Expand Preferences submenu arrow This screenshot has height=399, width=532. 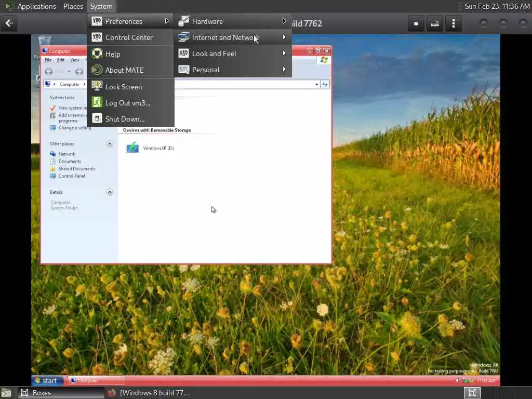coord(167,21)
